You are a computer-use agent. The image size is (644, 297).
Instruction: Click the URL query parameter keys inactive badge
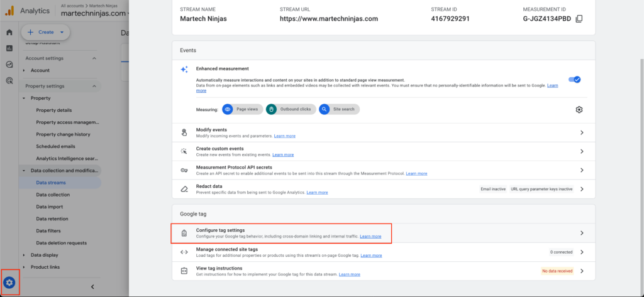[x=541, y=189]
